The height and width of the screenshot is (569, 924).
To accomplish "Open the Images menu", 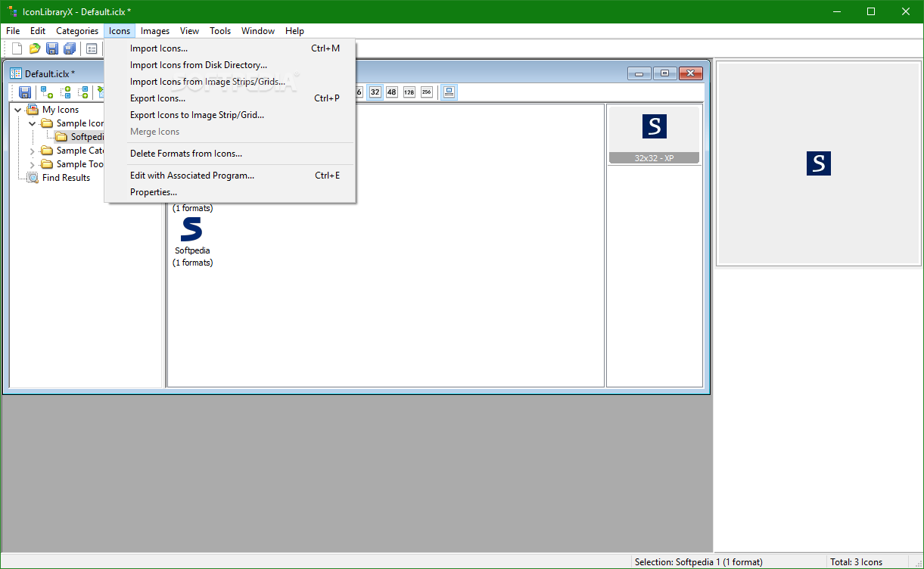I will [x=155, y=31].
